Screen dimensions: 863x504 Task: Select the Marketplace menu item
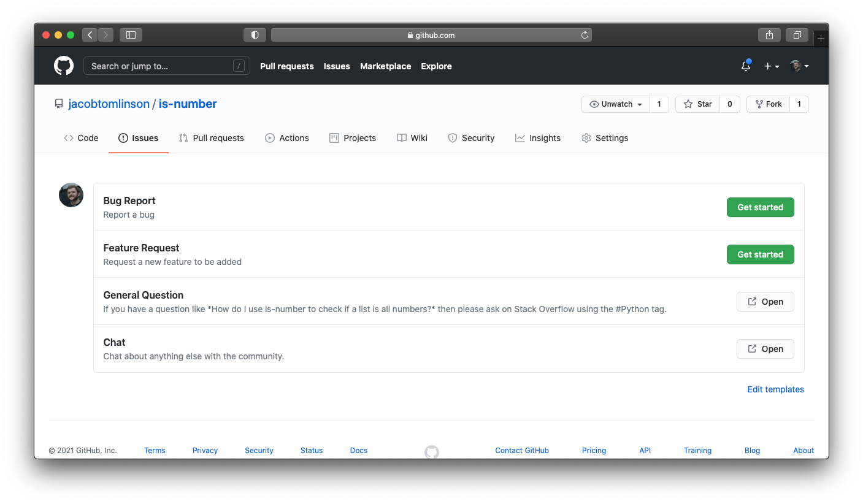[x=385, y=66]
